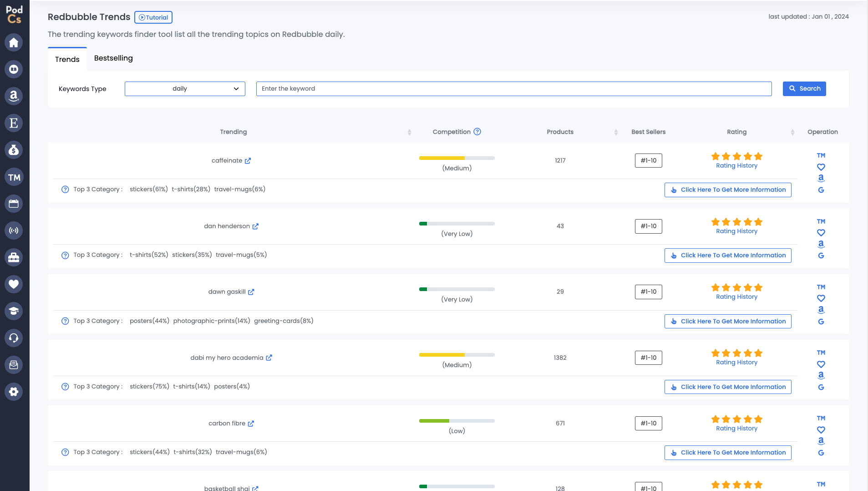Toggle heart favorite for dawn gaskill
The image size is (868, 491).
821,298
